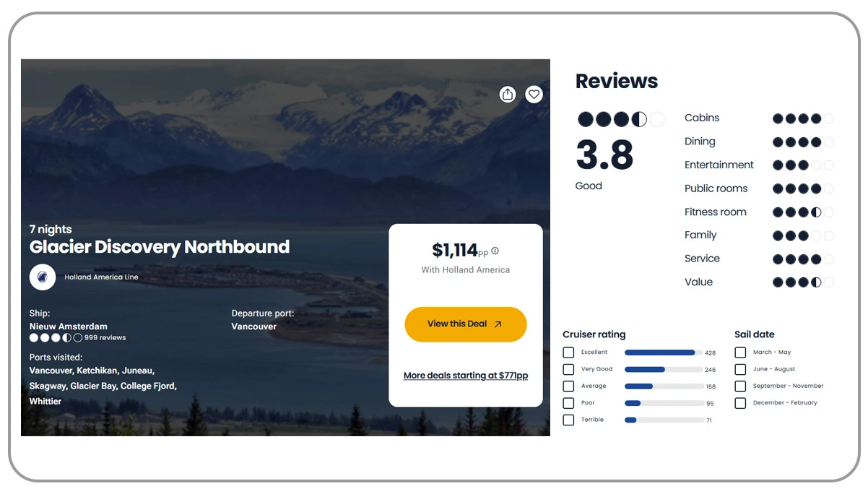The width and height of the screenshot is (868, 494).
Task: Select the Average rating checkbox
Action: pos(568,386)
